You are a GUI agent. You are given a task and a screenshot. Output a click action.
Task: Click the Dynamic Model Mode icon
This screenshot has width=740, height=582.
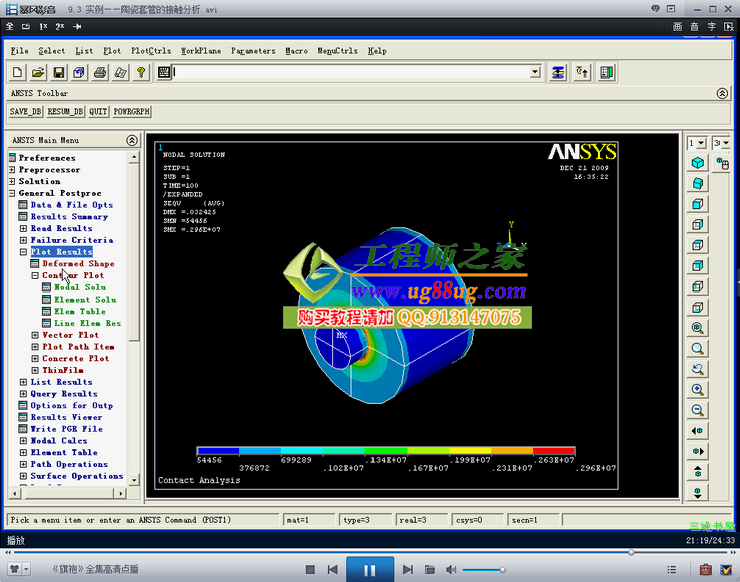(x=723, y=164)
